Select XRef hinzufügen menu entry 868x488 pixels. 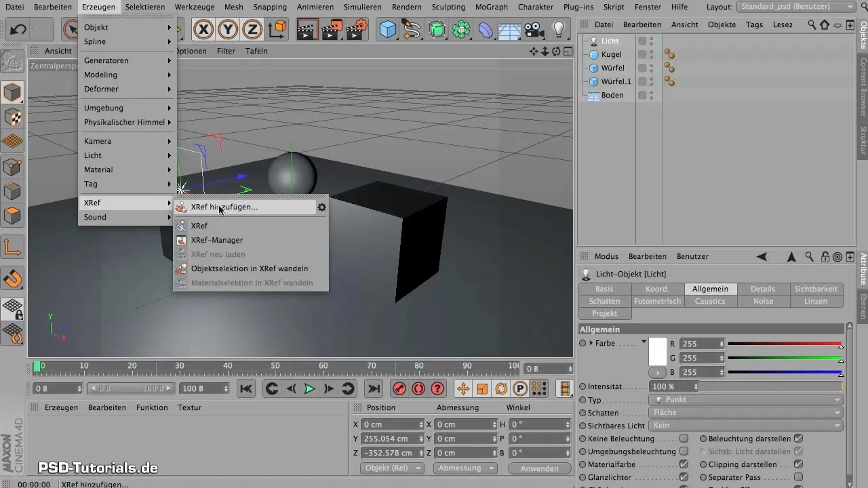245,207
